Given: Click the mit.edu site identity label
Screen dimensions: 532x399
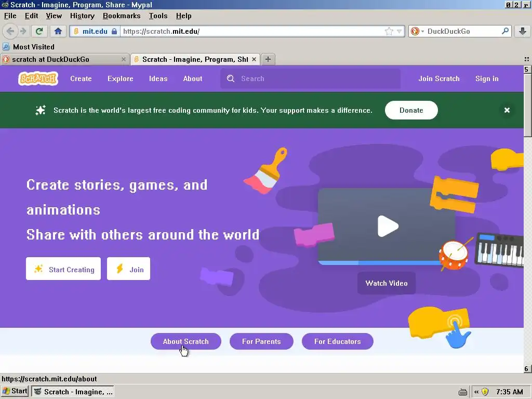Looking at the screenshot, I should (x=95, y=31).
